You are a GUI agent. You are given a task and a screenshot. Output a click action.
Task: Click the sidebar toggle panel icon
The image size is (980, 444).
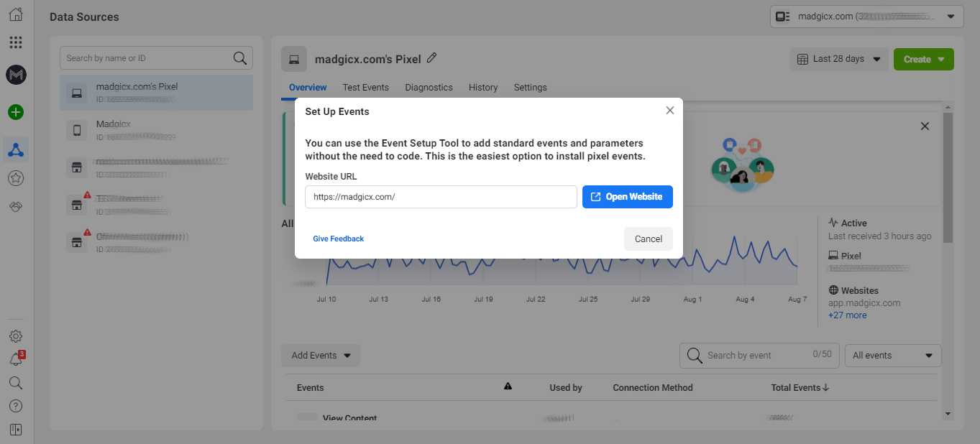[x=16, y=430]
